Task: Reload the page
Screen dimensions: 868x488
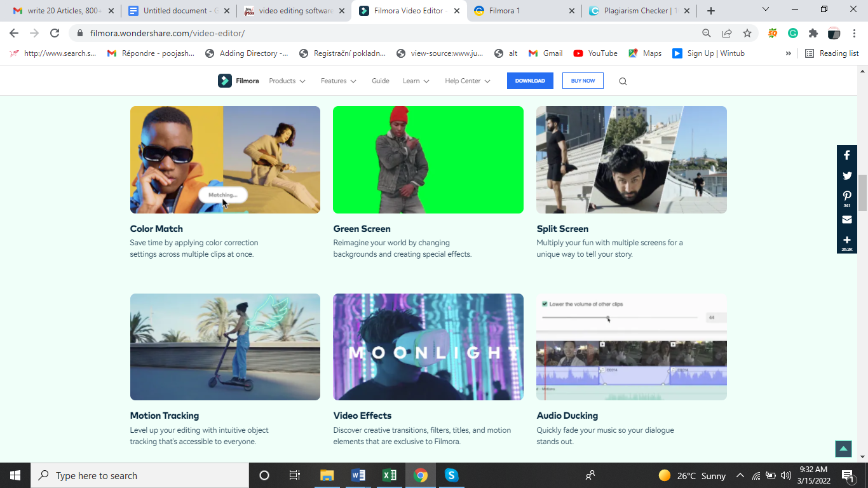Action: click(x=55, y=33)
